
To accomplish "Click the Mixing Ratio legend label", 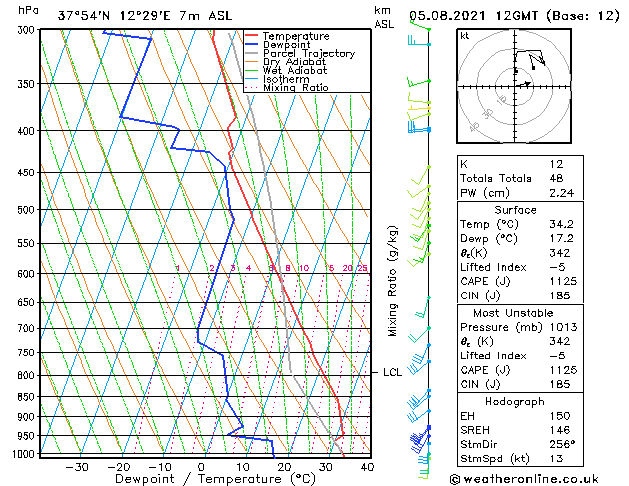I will [296, 87].
